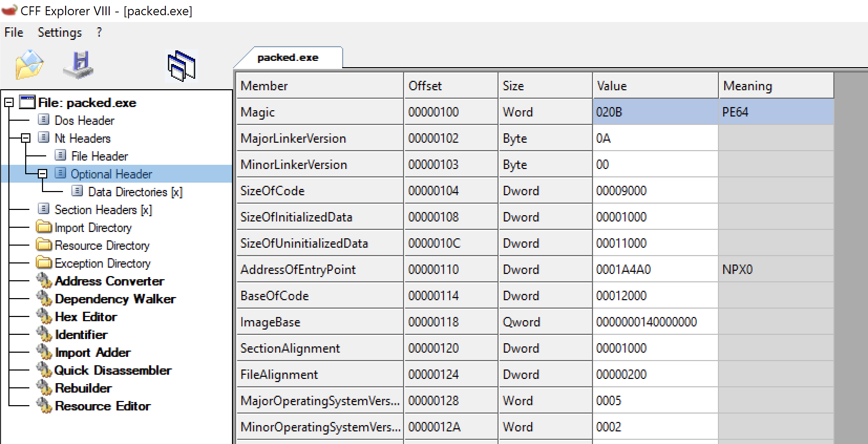Open the File menu
The image size is (868, 444).
click(x=14, y=33)
